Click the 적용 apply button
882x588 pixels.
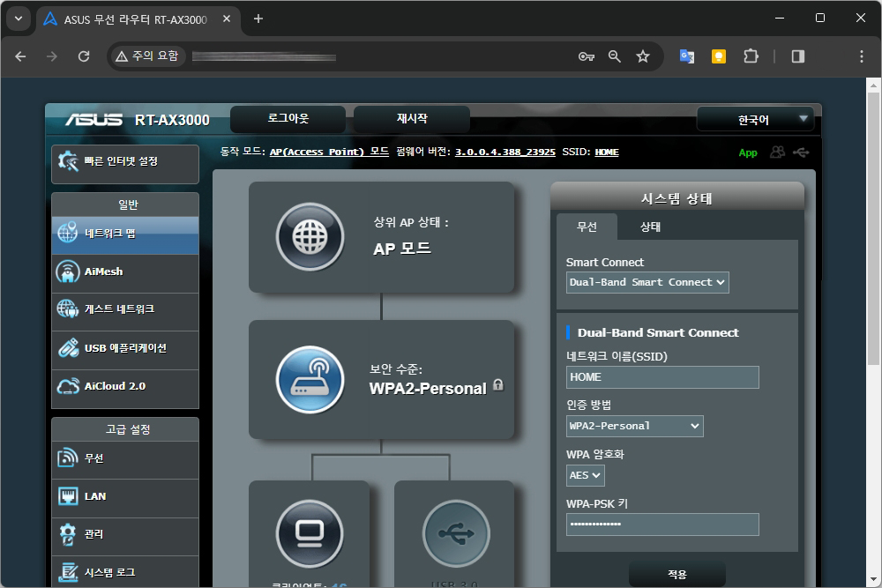677,574
